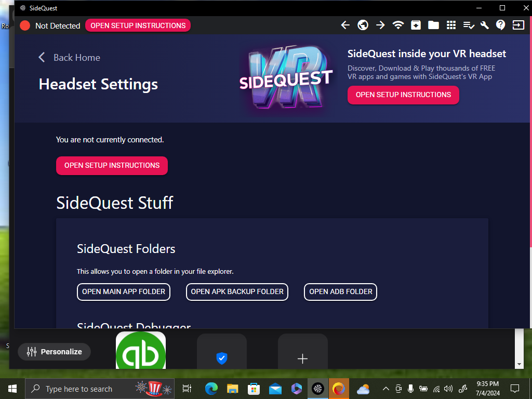Click the orange browser icon on taskbar

click(339, 389)
